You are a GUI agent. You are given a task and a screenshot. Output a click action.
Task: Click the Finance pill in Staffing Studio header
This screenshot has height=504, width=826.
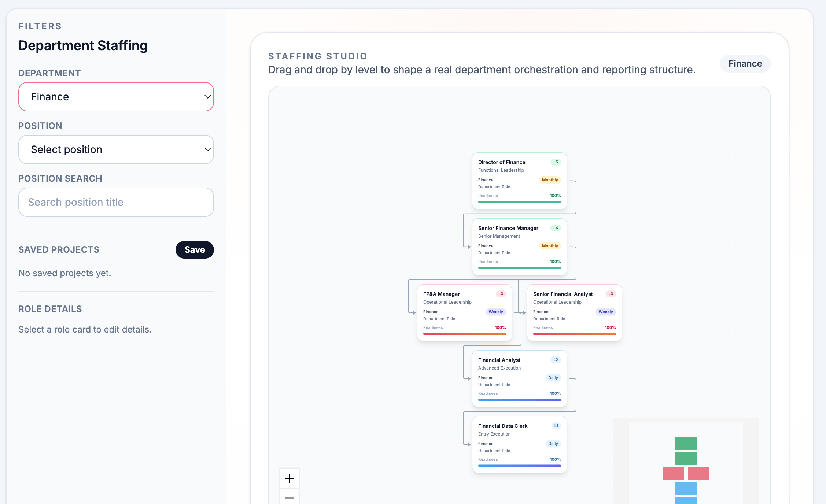tap(745, 64)
